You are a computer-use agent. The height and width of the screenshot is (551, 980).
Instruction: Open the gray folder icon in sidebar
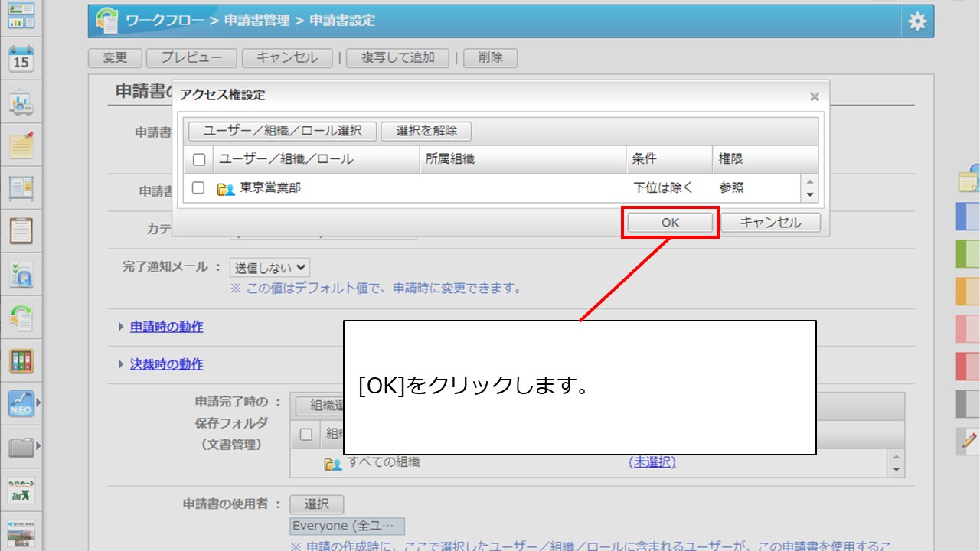click(x=21, y=447)
